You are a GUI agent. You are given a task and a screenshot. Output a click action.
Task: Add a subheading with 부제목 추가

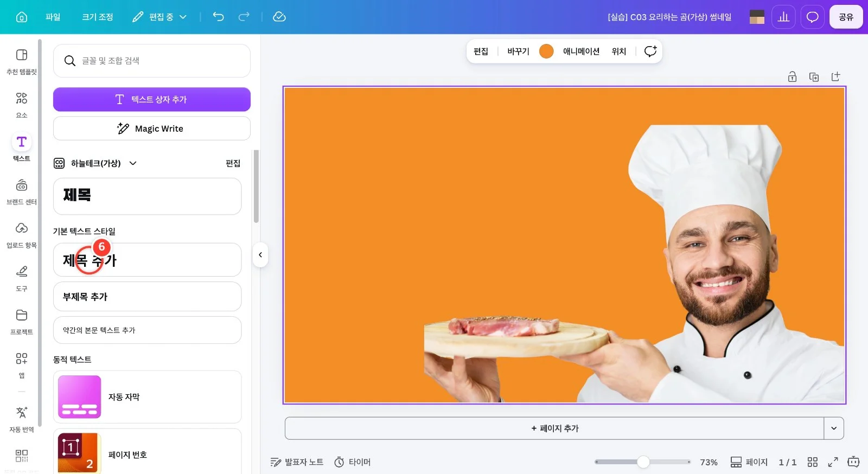[x=147, y=297]
